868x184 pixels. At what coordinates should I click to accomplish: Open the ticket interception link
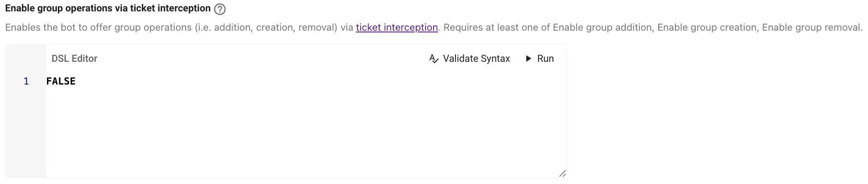pyautogui.click(x=397, y=28)
